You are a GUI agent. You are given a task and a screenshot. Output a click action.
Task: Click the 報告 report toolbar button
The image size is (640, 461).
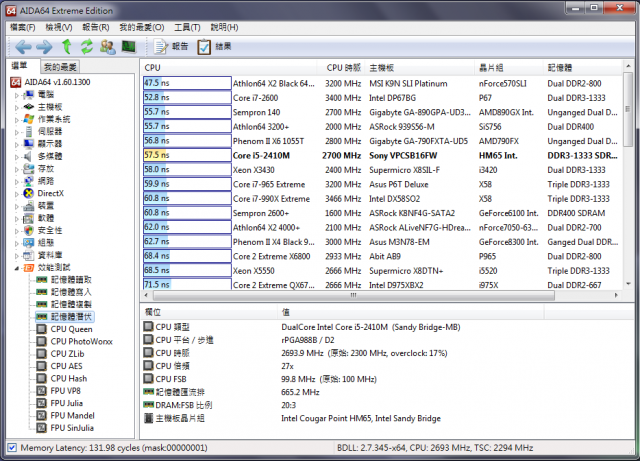tap(171, 47)
